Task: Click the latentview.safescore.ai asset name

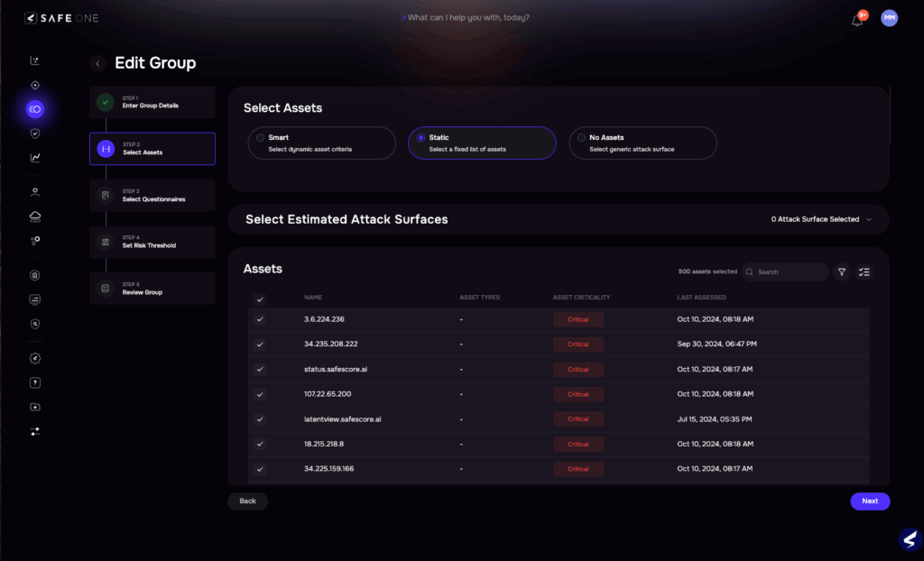Action: tap(342, 419)
